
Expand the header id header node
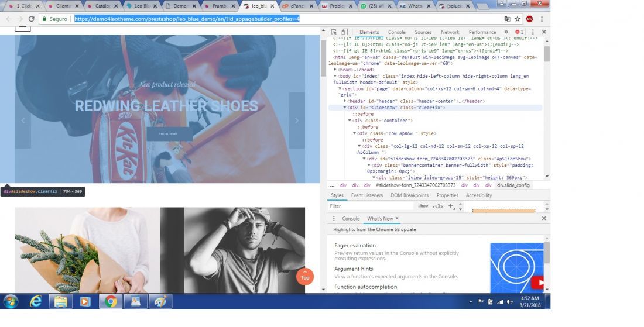(345, 101)
